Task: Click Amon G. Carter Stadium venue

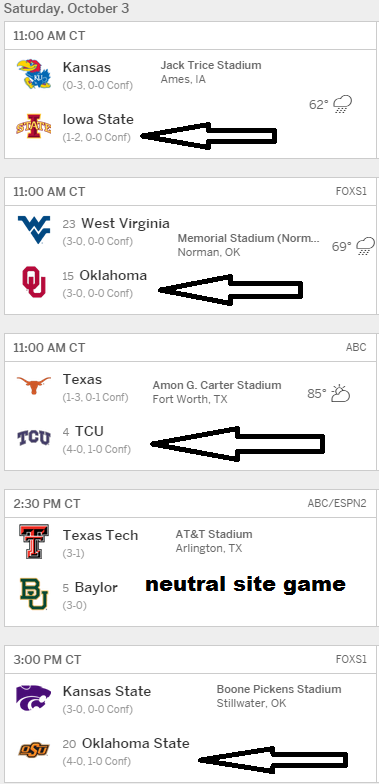Action: point(216,385)
